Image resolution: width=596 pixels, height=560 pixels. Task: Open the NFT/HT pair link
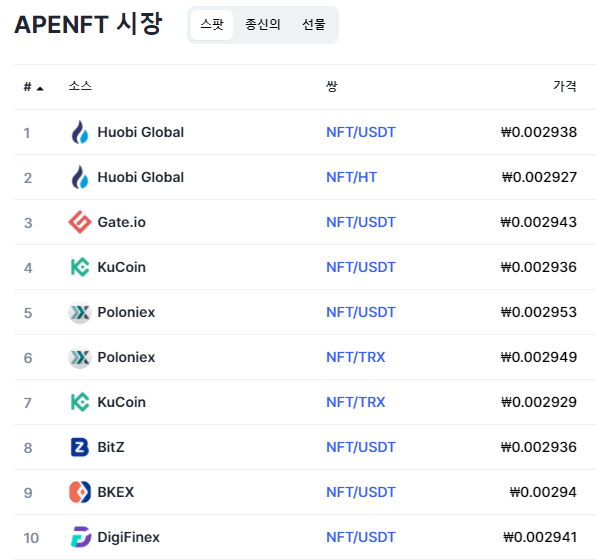[352, 177]
